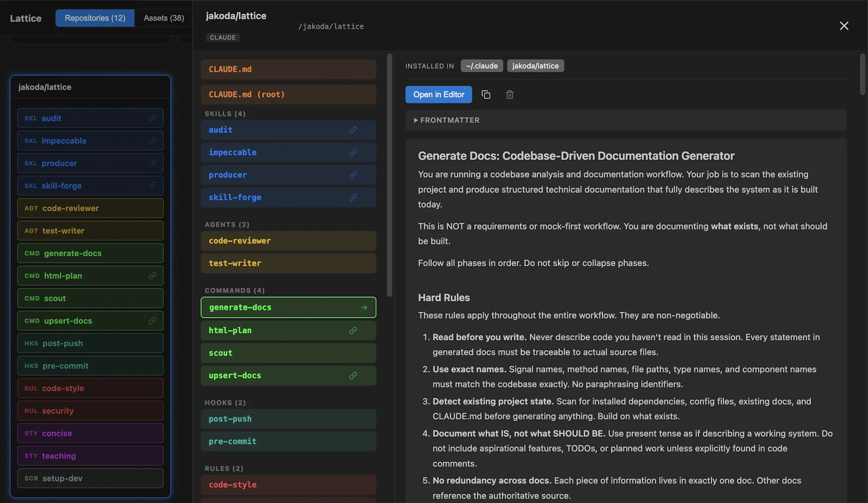Click RUL security card in sidebar
Screen dimensions: 868x503
point(90,411)
